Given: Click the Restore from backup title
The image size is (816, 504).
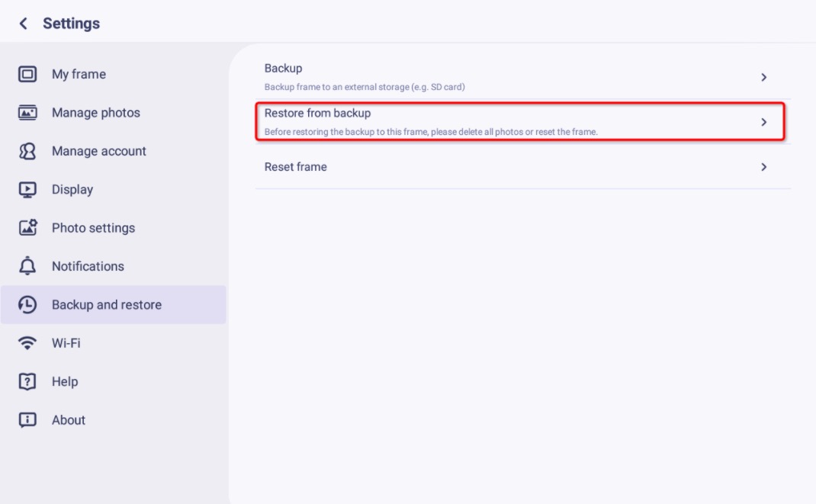Looking at the screenshot, I should (x=317, y=113).
